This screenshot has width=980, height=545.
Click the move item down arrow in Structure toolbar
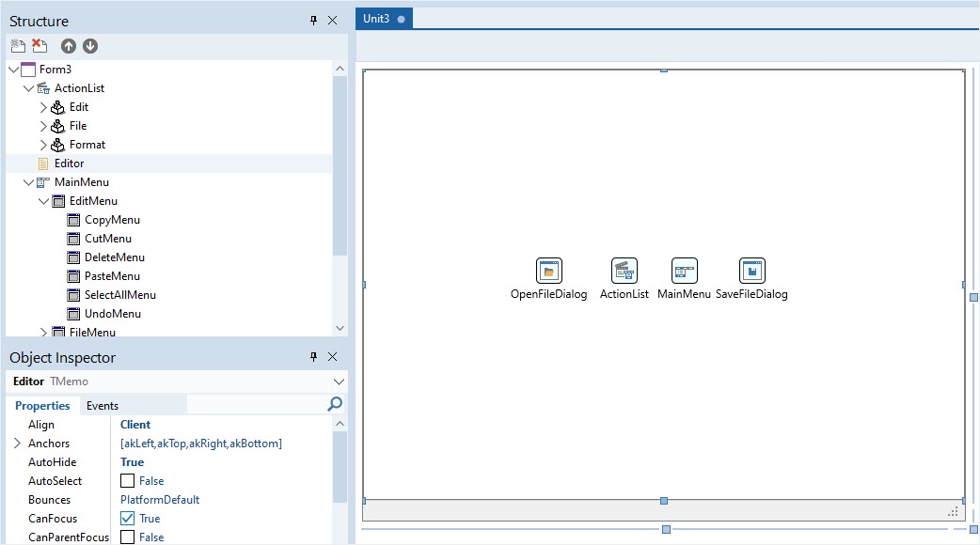[x=90, y=45]
